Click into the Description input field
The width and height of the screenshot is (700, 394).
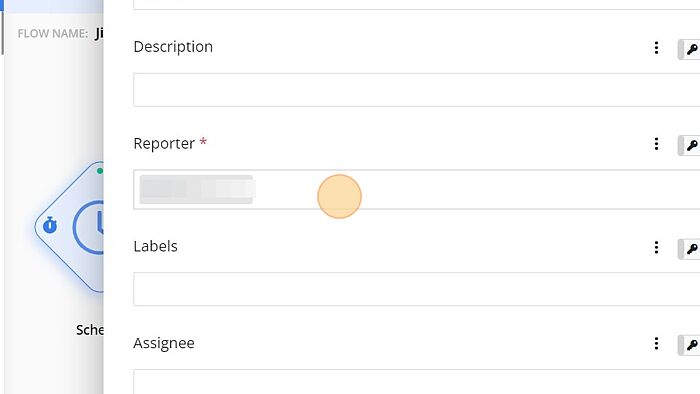417,90
